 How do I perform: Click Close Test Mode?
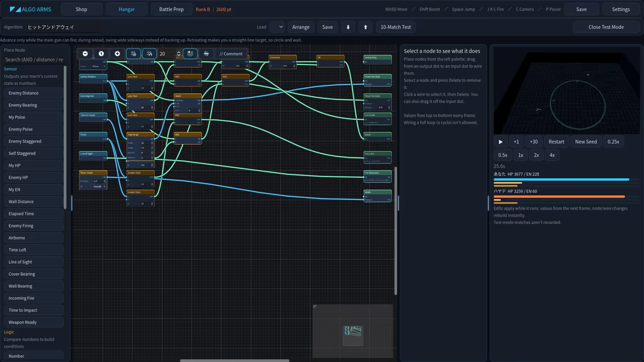(606, 27)
